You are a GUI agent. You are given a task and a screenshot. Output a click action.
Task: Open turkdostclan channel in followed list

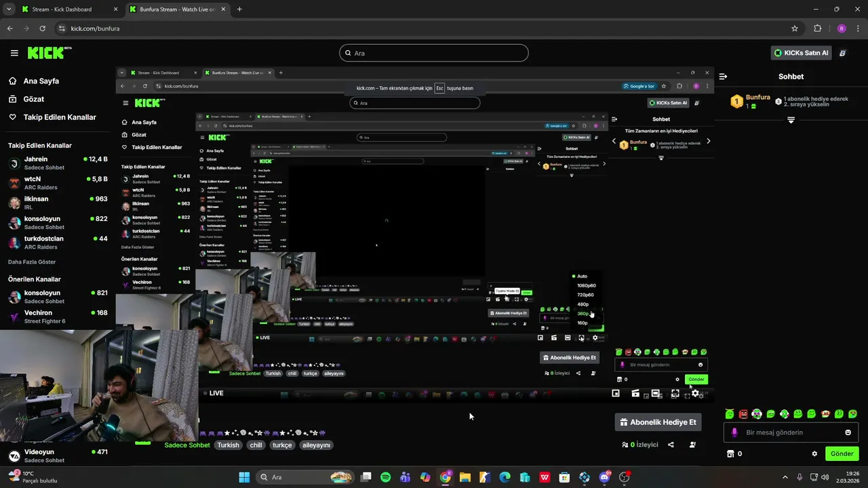(x=58, y=243)
